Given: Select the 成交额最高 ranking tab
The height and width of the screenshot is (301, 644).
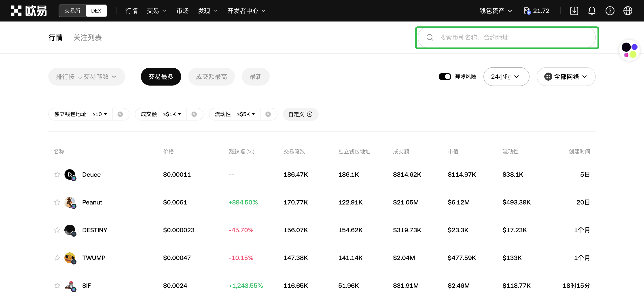Looking at the screenshot, I should click(211, 77).
